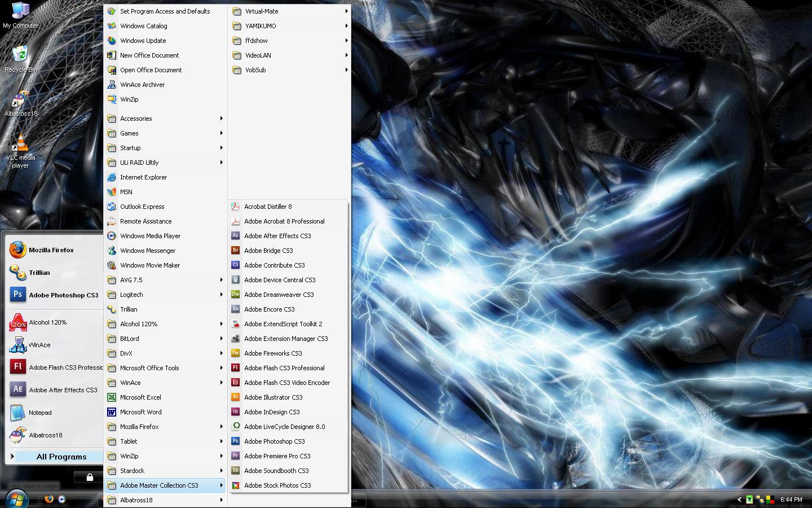
Task: Open Adobe Flash CS3 Video Encoder icon
Action: click(x=236, y=383)
